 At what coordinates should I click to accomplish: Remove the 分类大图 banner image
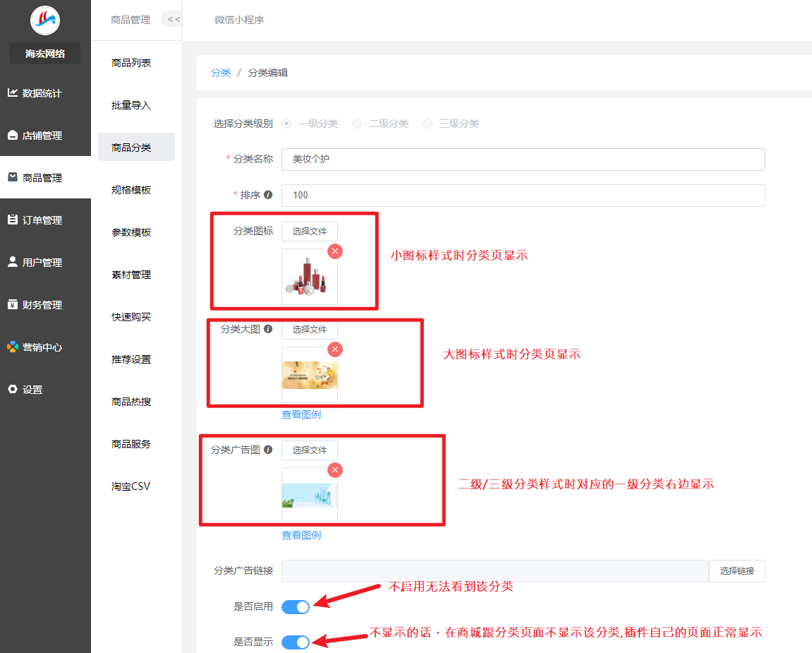point(335,349)
